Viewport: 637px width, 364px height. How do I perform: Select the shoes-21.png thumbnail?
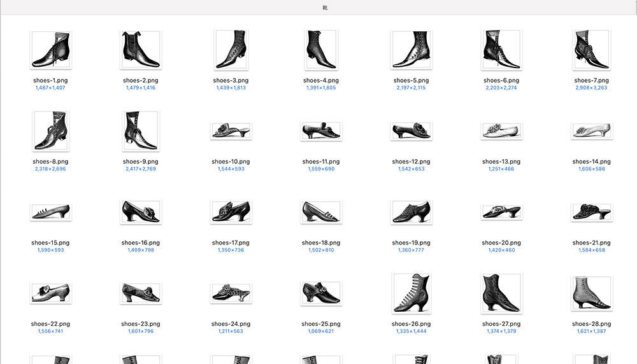592,213
